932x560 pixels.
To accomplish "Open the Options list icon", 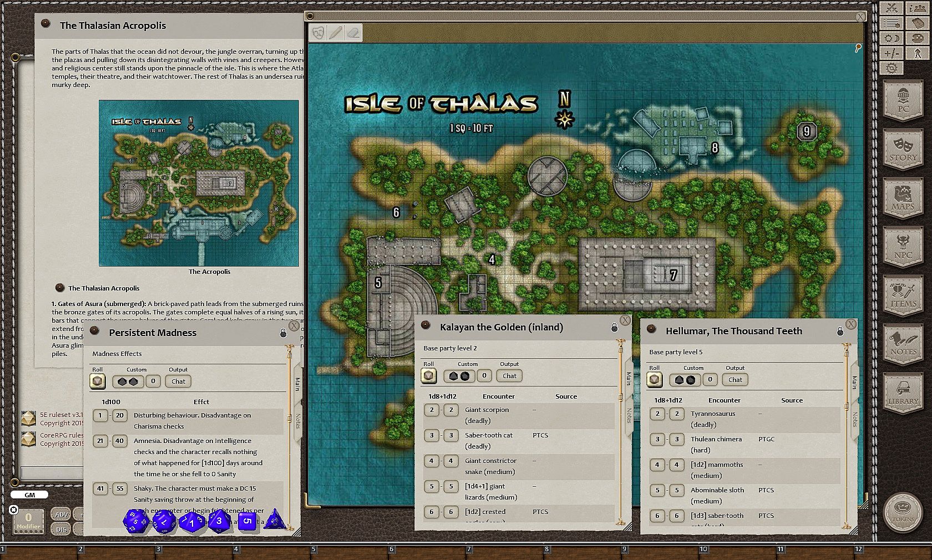I will point(892,23).
